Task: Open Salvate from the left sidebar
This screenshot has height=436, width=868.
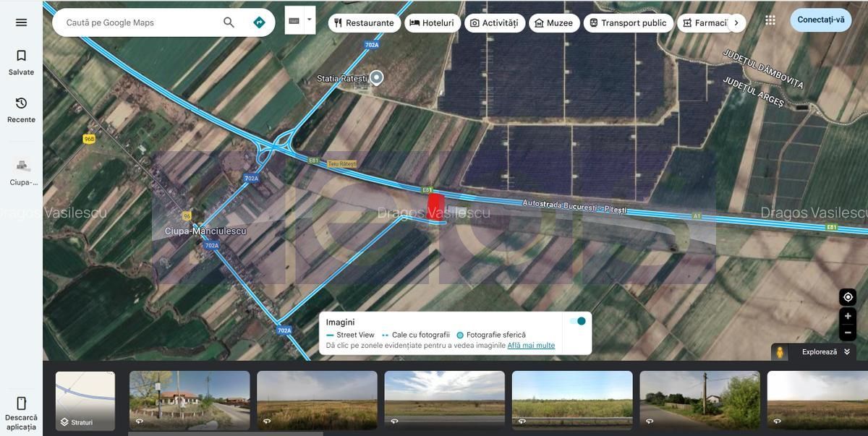Action: (20, 61)
